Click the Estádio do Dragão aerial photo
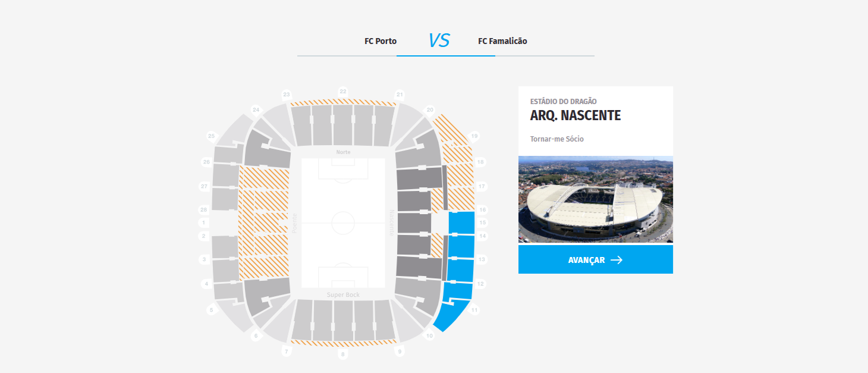Screen dimensions: 868x373 tap(595, 199)
